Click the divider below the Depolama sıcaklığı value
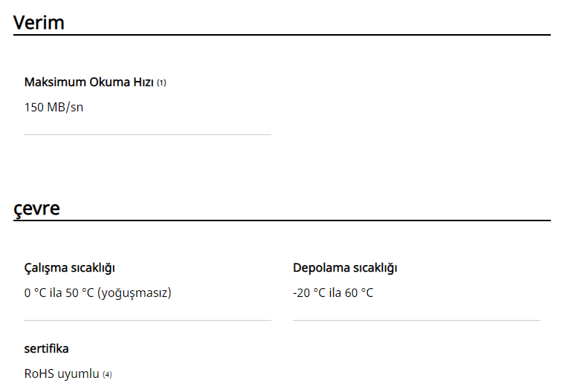Viewport: 588px width, 392px height. point(416,321)
